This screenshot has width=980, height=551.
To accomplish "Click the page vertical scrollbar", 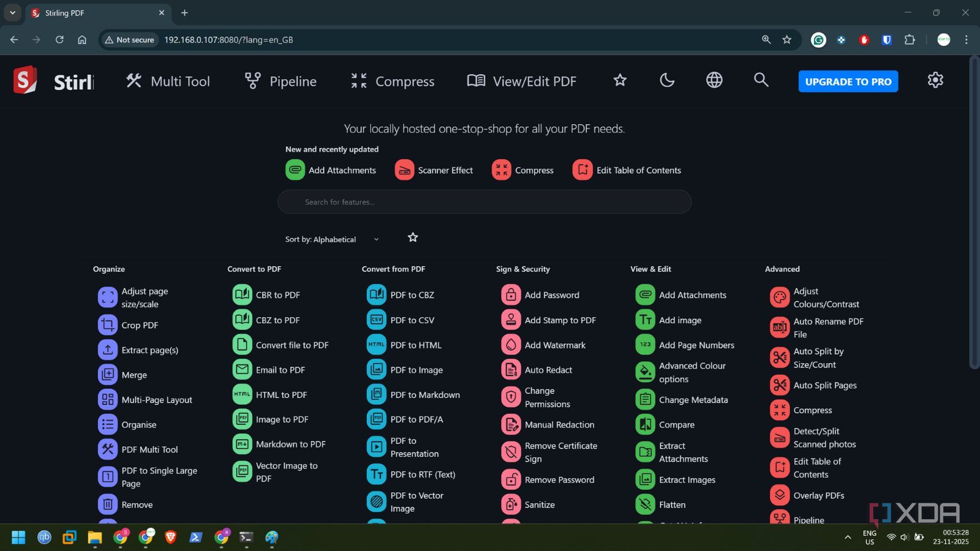I will pyautogui.click(x=974, y=213).
